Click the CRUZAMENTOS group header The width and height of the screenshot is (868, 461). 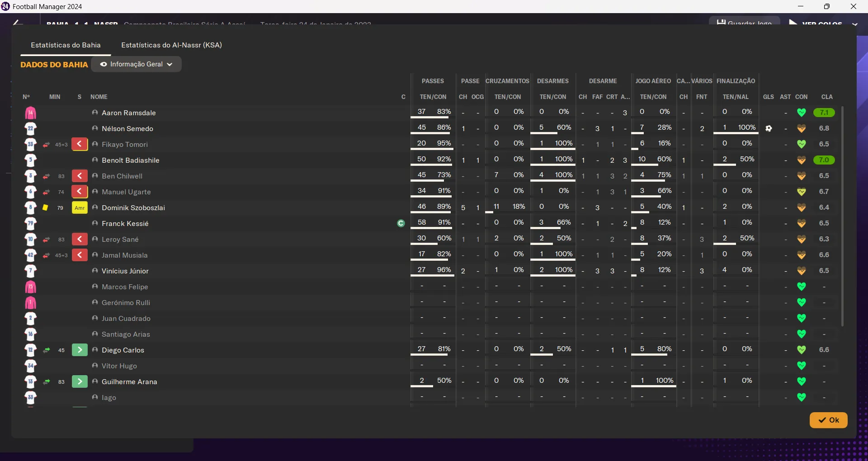coord(507,81)
